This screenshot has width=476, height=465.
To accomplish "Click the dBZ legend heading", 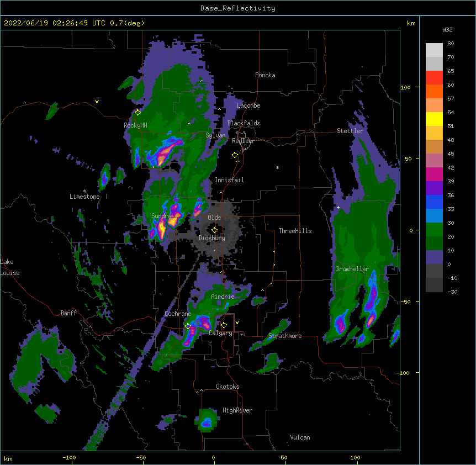I will pyautogui.click(x=447, y=29).
